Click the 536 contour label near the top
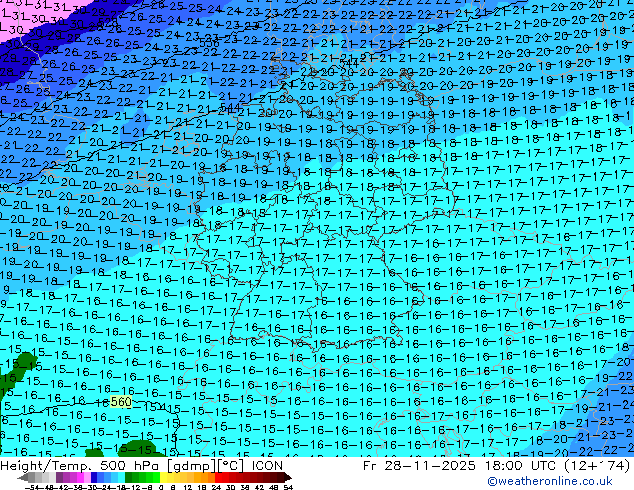This screenshot has width=634, height=490. click(x=209, y=43)
